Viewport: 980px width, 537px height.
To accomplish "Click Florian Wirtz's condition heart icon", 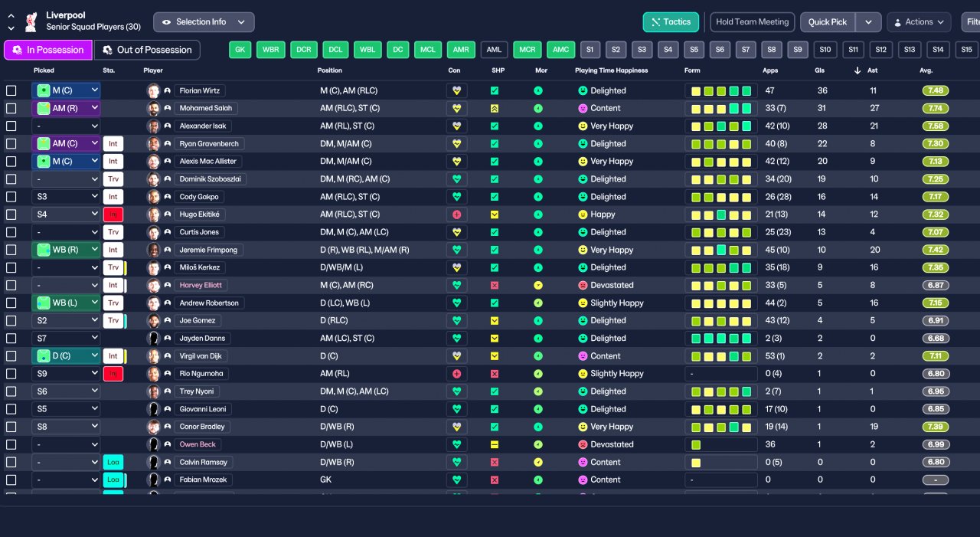I will pyautogui.click(x=457, y=90).
